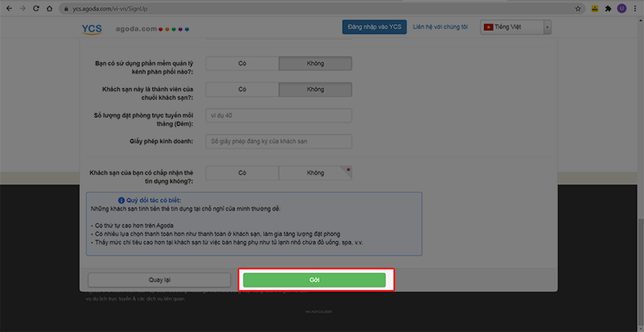Open the "Liên hệ với chúng tôi" link
The image size is (644, 332).
440,27
